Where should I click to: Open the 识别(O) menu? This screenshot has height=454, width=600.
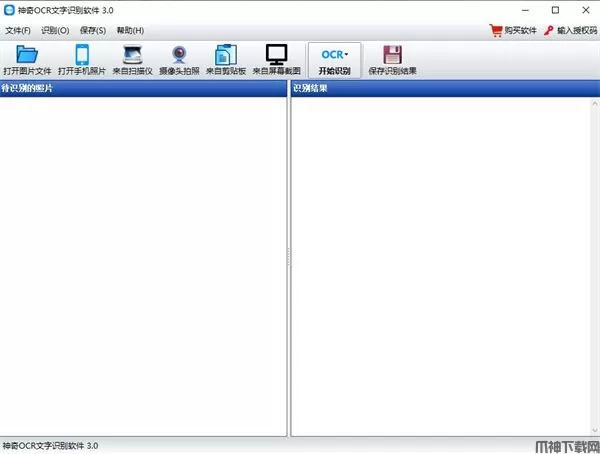(x=55, y=31)
